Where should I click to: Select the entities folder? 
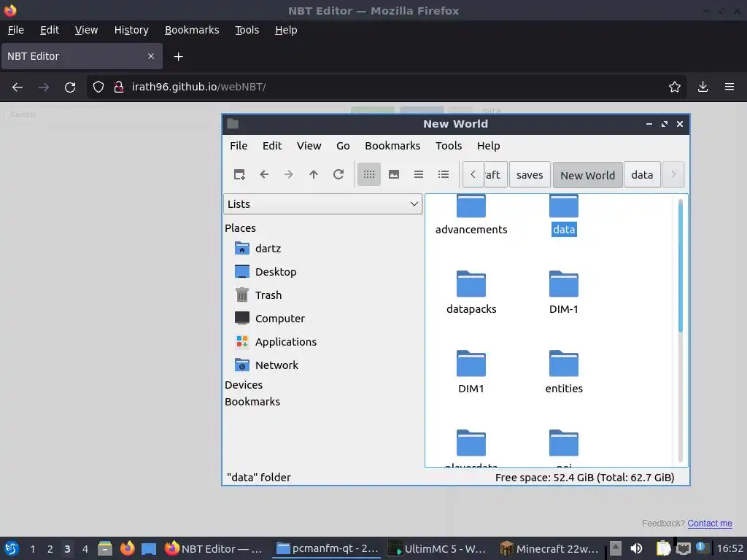pos(564,372)
